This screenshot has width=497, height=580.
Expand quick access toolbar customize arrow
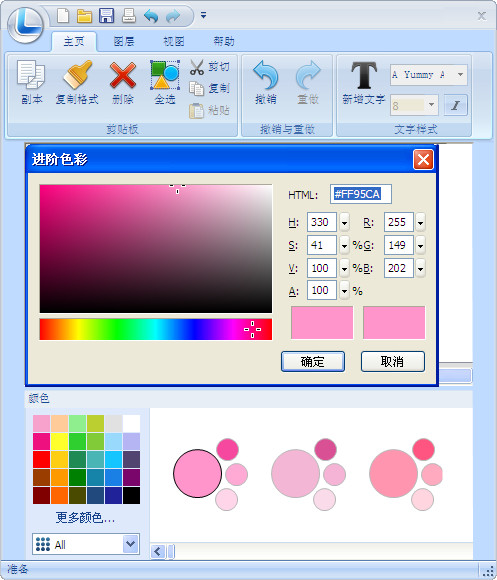[203, 16]
